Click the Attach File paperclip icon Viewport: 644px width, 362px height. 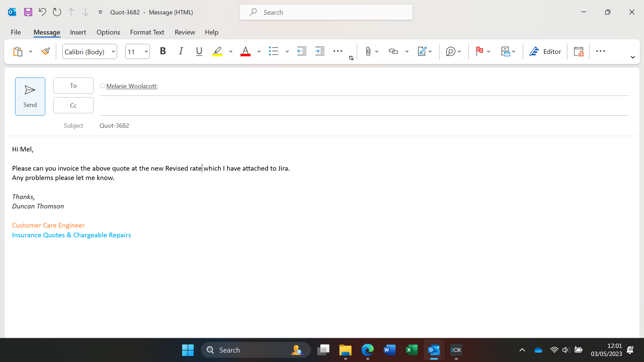point(368,51)
